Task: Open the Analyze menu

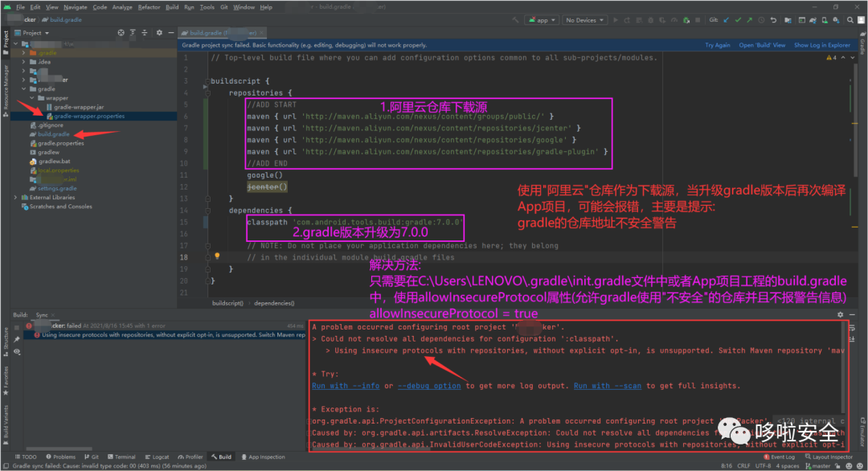Action: pyautogui.click(x=122, y=7)
